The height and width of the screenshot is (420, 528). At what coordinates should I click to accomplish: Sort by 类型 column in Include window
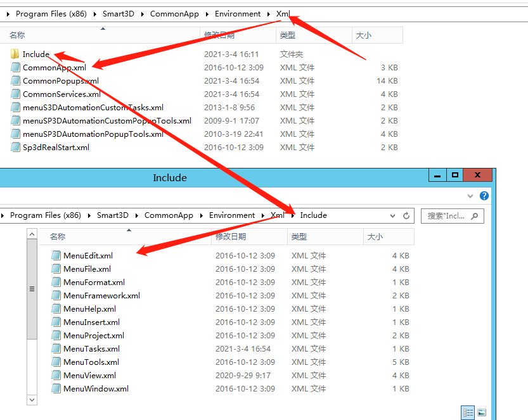[325, 236]
